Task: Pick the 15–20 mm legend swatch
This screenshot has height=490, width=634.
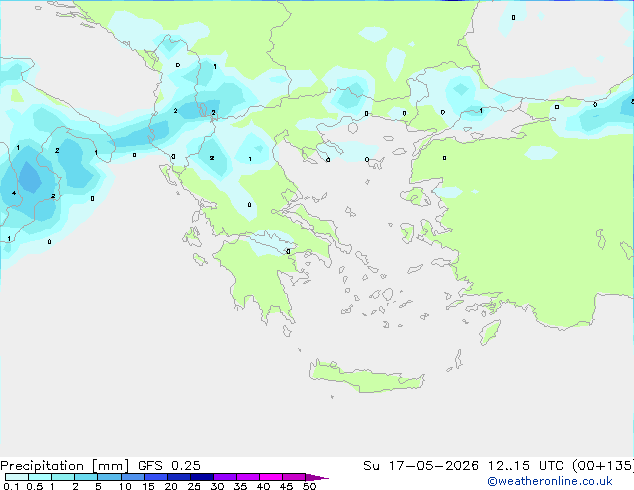Action: coord(155,477)
